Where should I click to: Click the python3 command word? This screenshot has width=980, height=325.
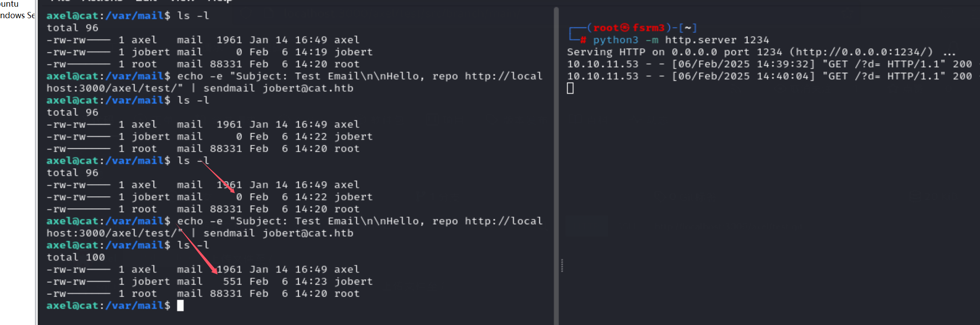[x=615, y=40]
